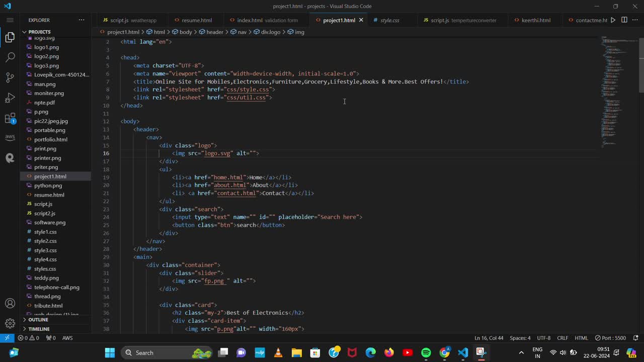Collapse the PROJECTS folder tree

(39, 32)
